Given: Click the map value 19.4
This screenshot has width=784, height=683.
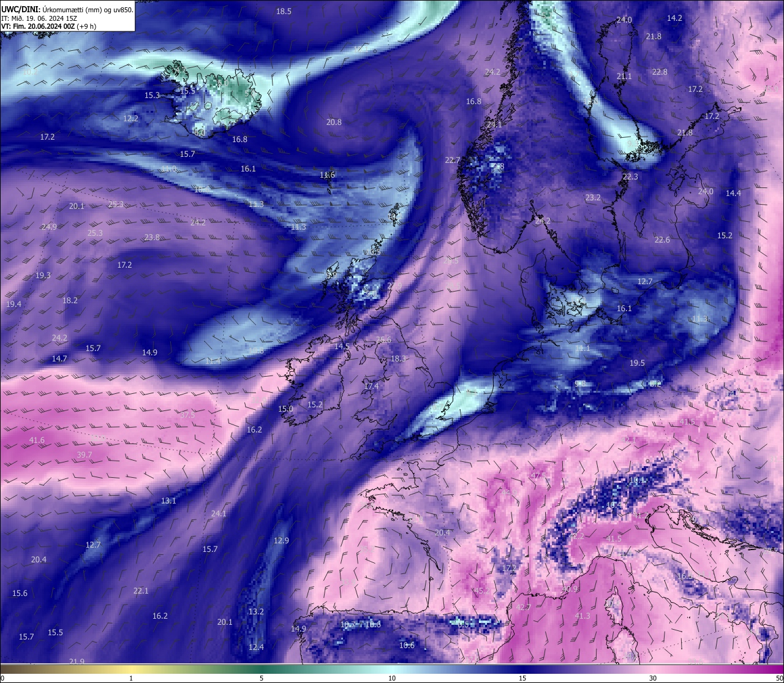Looking at the screenshot, I should click(13, 304).
